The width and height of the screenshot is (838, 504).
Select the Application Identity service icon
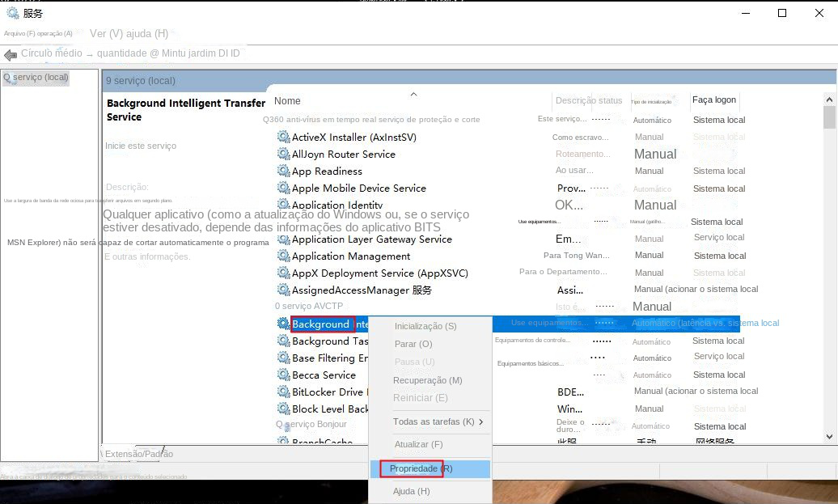pyautogui.click(x=284, y=205)
